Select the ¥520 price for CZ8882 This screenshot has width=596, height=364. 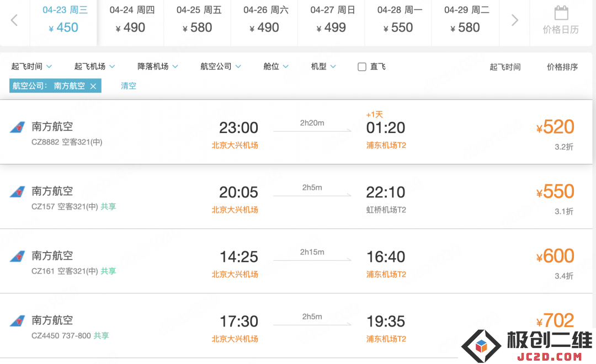pos(555,127)
